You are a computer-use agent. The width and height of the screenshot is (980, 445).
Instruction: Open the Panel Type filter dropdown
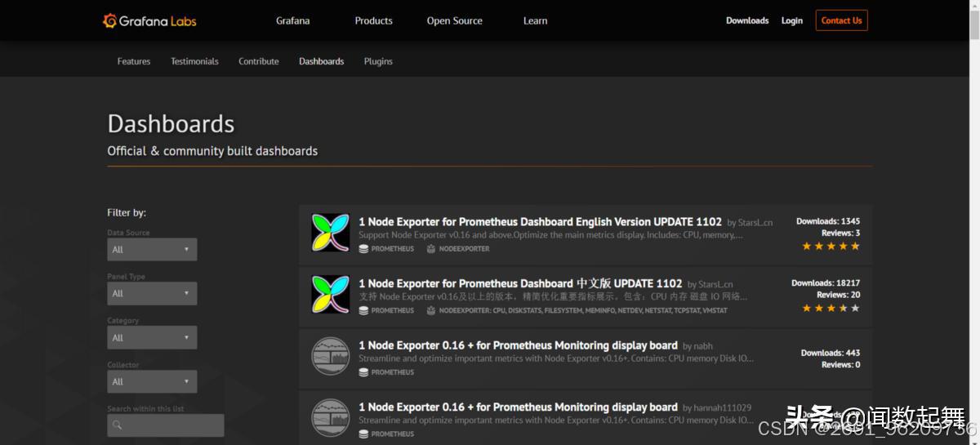(152, 294)
